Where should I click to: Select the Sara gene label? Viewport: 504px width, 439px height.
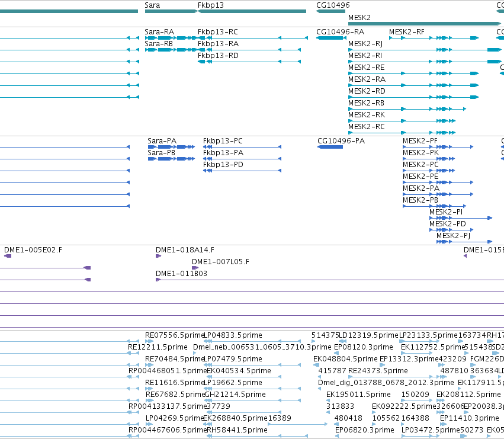click(x=152, y=5)
